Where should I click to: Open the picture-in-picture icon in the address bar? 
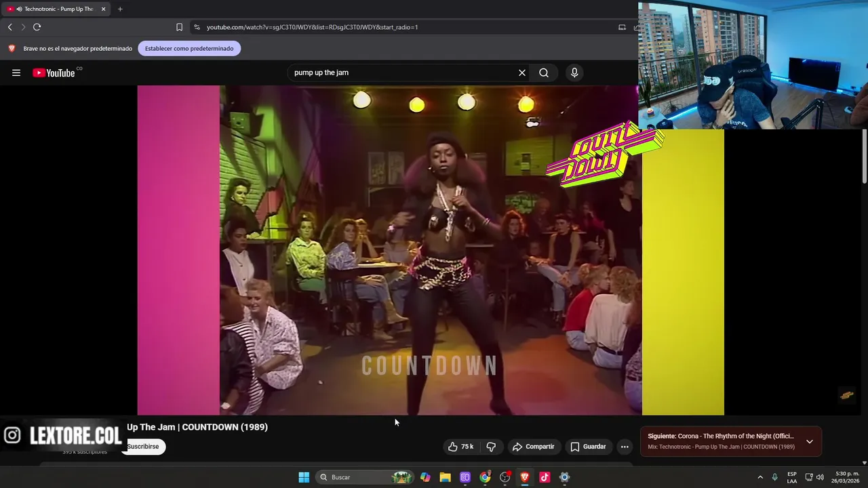[622, 27]
